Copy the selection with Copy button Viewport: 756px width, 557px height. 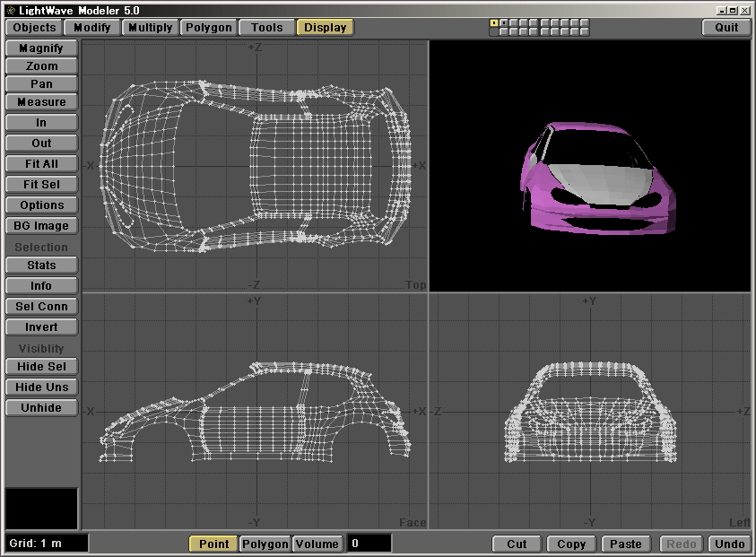[570, 544]
